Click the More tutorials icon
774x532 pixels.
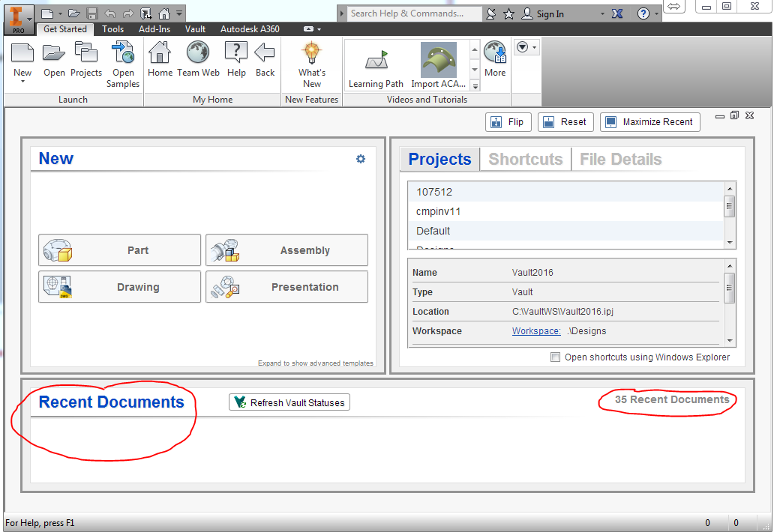pyautogui.click(x=494, y=52)
